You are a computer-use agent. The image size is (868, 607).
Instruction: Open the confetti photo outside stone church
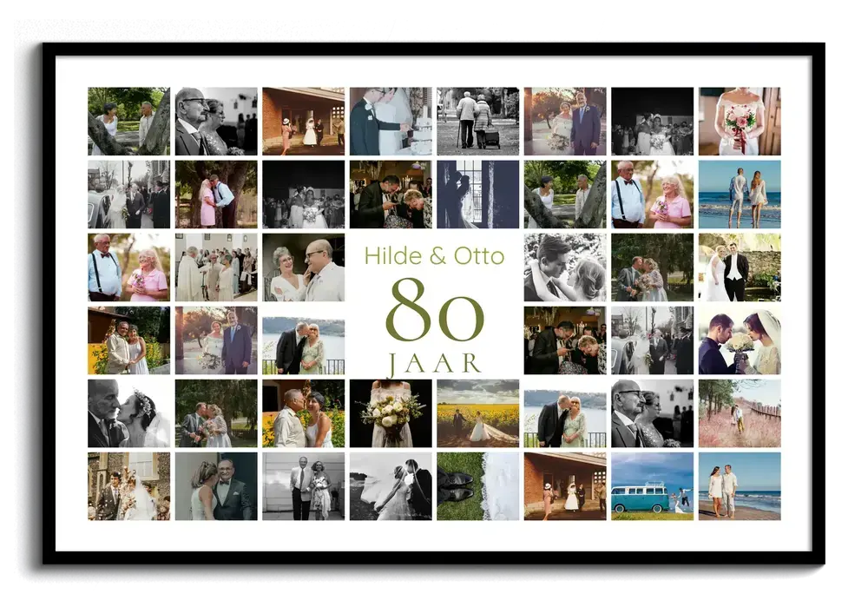pyautogui.click(x=129, y=486)
